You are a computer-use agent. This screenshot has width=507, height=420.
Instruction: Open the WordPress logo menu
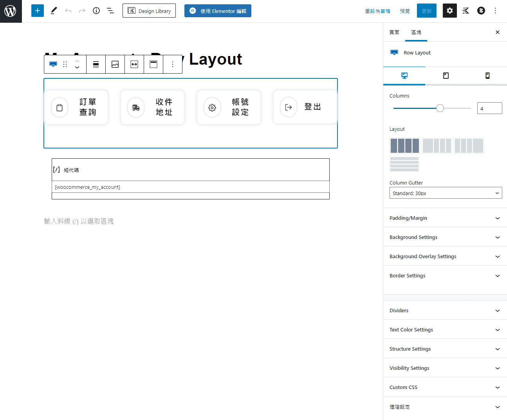coord(11,11)
